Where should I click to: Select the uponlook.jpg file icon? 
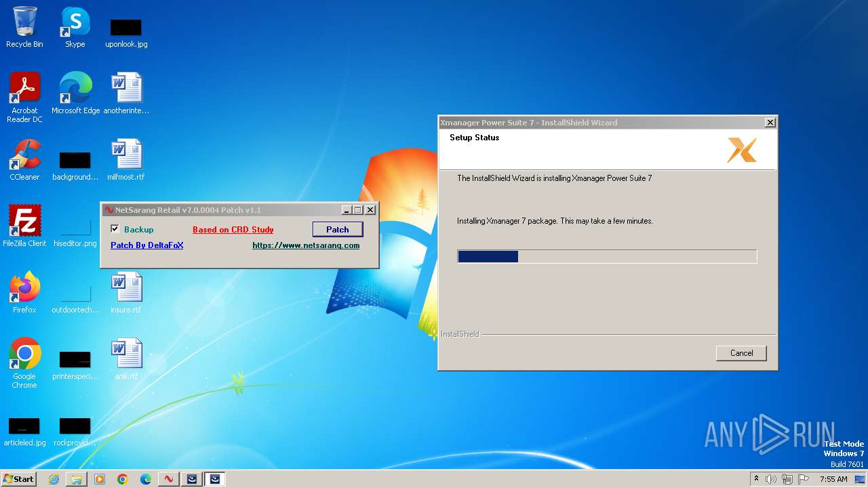pyautogui.click(x=126, y=33)
